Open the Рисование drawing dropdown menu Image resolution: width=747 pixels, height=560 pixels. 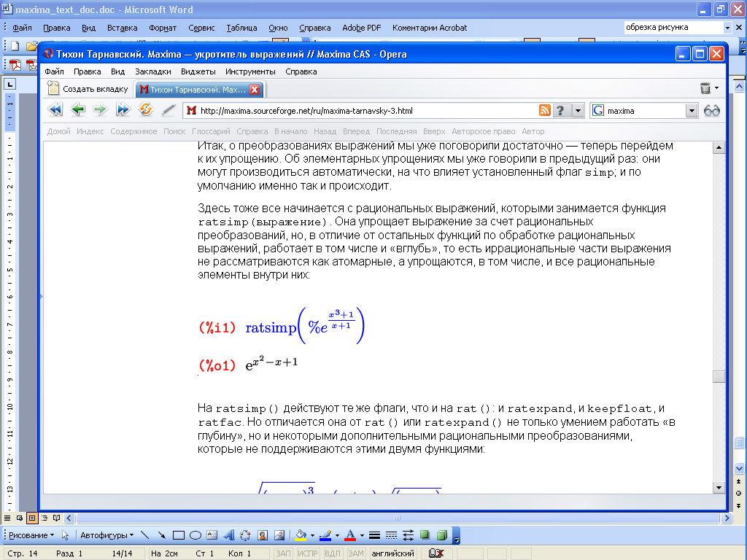point(31,535)
